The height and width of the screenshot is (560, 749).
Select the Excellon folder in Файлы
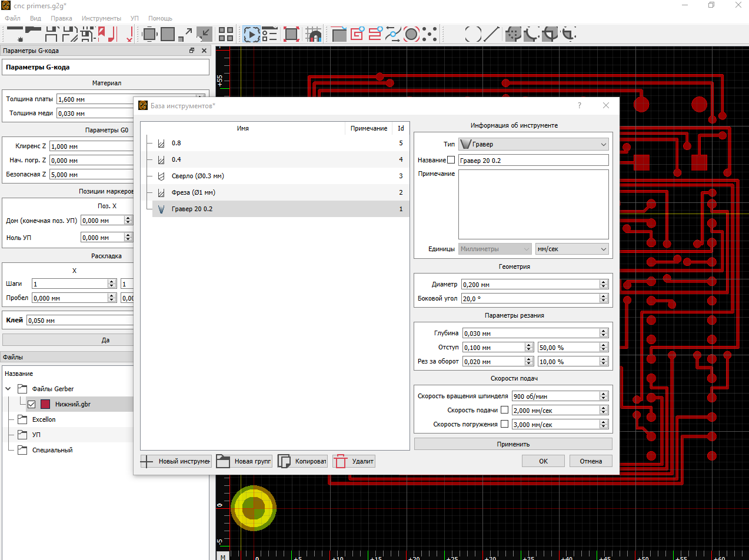coord(44,419)
